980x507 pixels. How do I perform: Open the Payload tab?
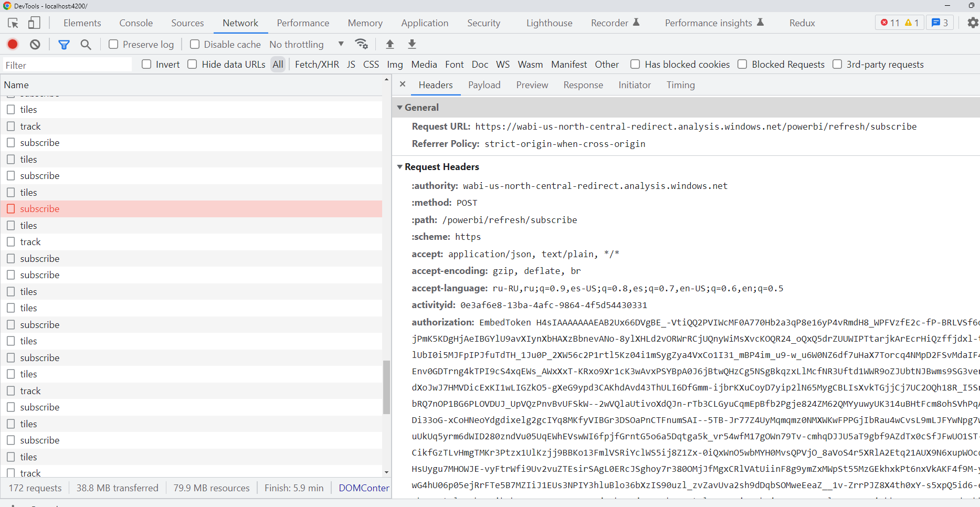484,85
